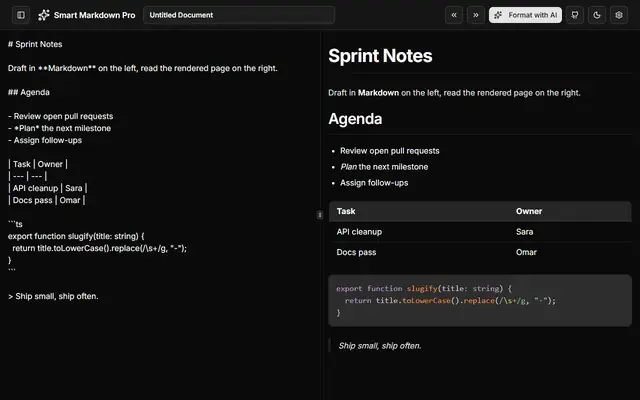
Task: Click the 'Sara' table cell
Action: coord(524,232)
